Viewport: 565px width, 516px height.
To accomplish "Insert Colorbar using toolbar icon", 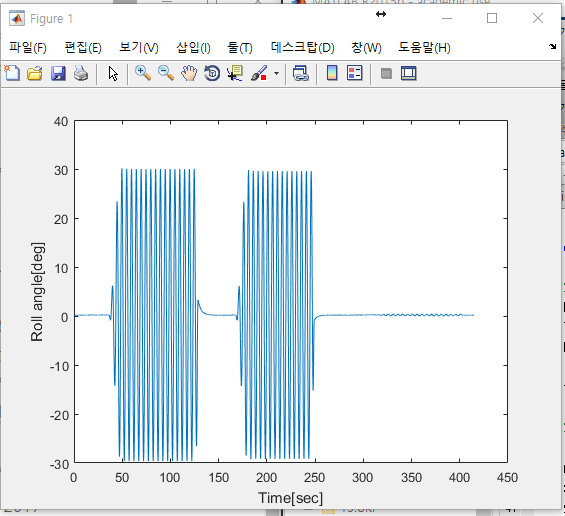I will tap(332, 73).
